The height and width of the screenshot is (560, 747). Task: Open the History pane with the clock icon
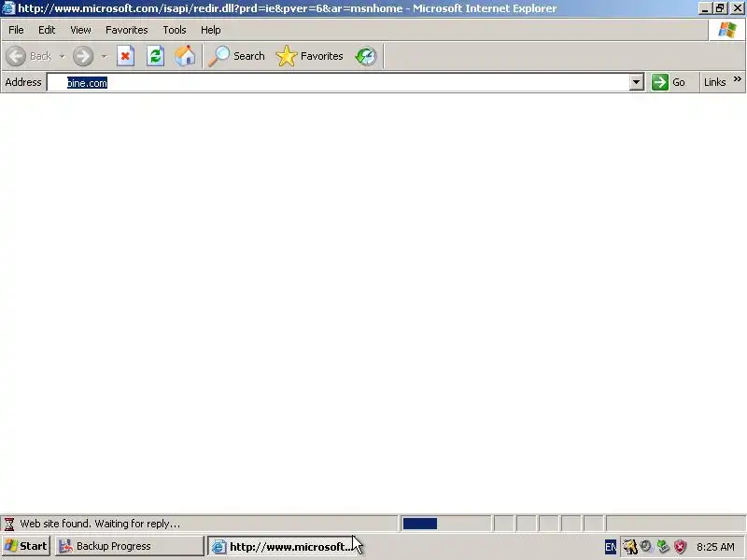pos(366,56)
